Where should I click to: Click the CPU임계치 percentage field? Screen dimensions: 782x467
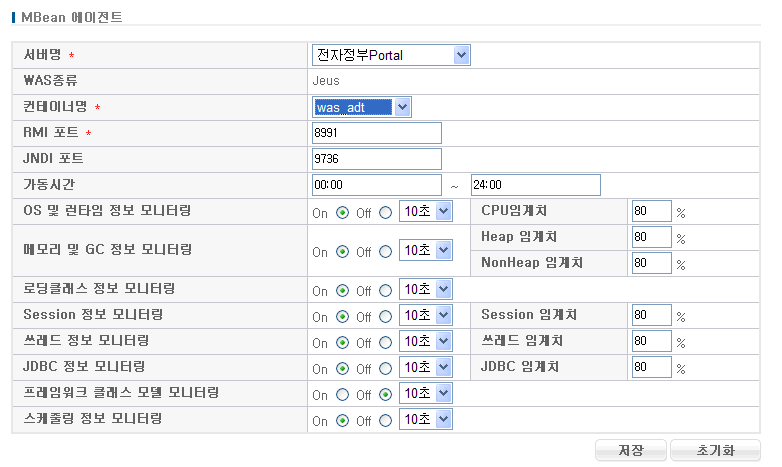(x=651, y=211)
